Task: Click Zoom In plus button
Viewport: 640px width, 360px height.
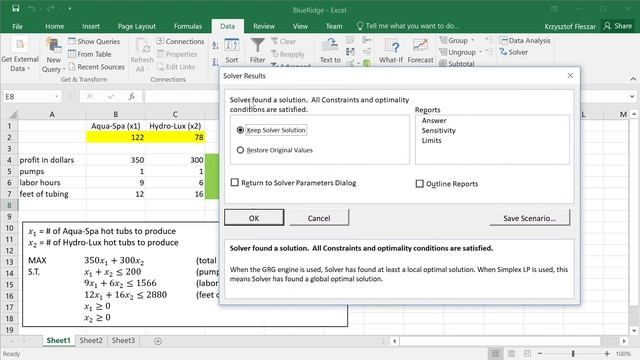Action: pos(607,353)
